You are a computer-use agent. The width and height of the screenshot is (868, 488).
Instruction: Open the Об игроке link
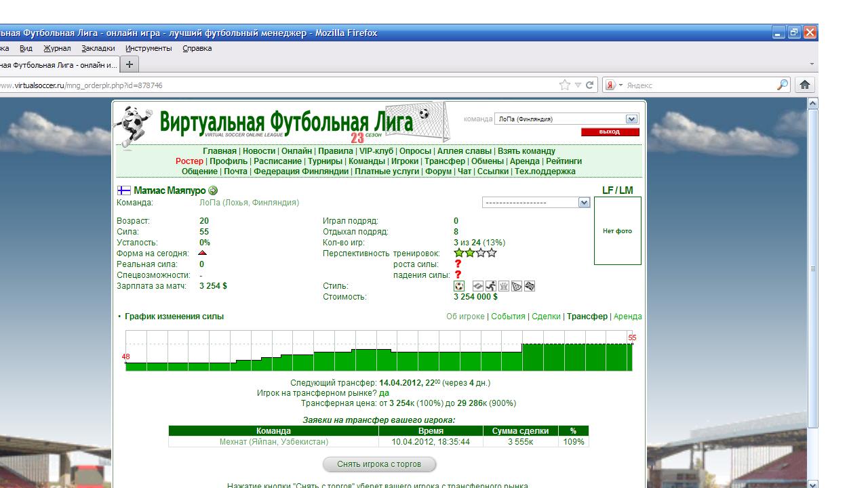(465, 317)
